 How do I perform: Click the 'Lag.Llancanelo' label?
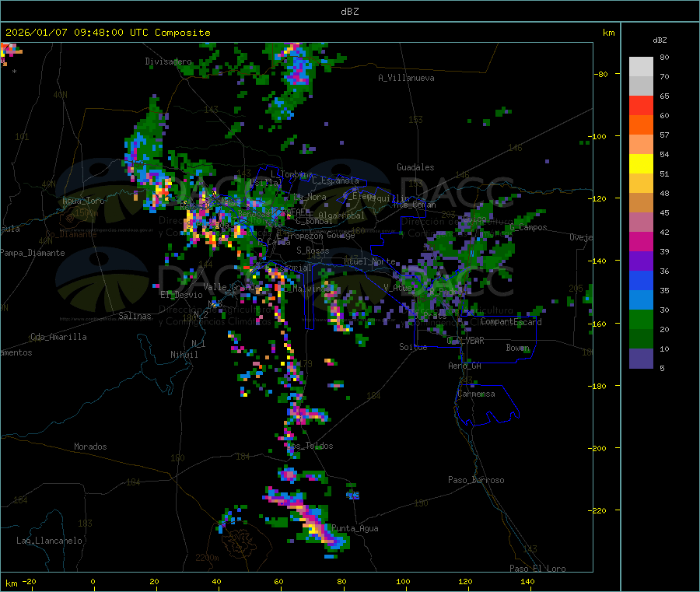tap(49, 541)
